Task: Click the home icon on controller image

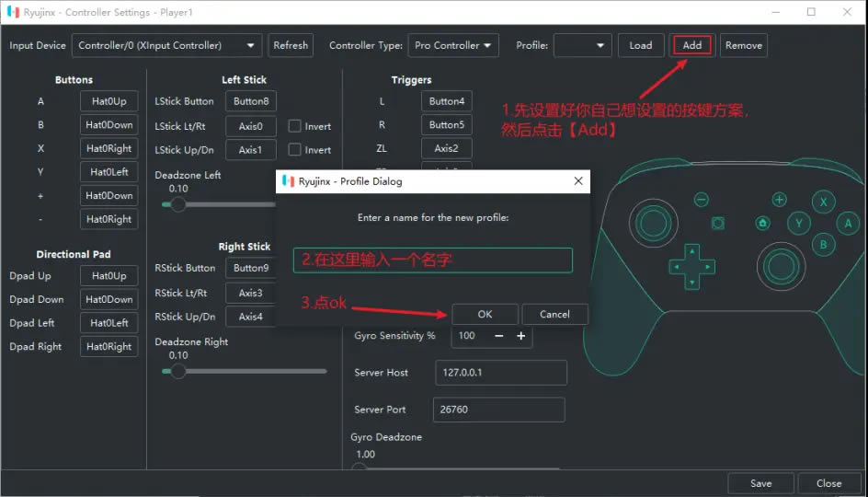Action: 762,223
